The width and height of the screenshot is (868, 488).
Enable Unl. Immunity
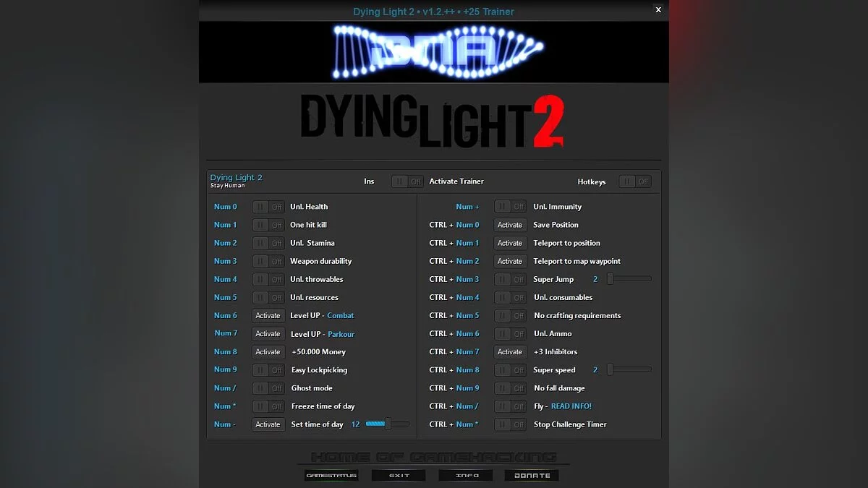pos(510,206)
